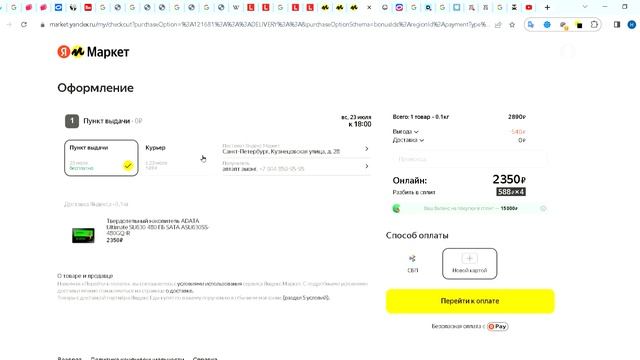Reload the page with browser refresh icon
The width and height of the screenshot is (640, 360).
[x=24, y=24]
